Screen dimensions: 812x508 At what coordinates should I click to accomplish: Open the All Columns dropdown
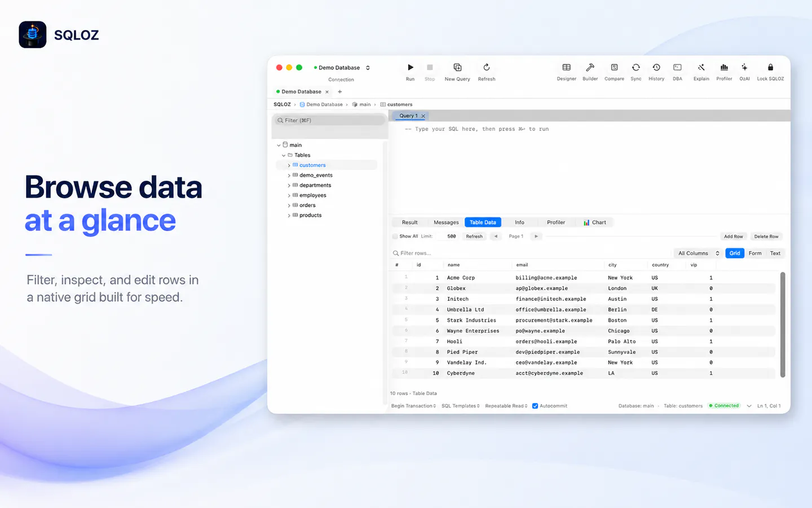[x=699, y=253]
